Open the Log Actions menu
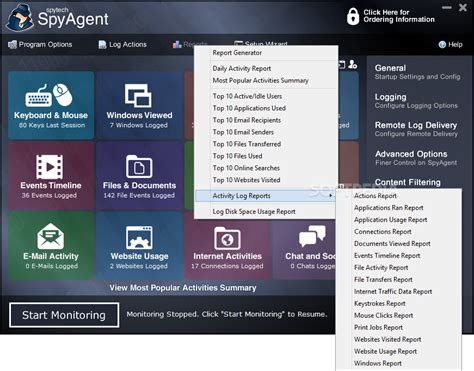Screen dimensions: 474x371 (x=123, y=44)
